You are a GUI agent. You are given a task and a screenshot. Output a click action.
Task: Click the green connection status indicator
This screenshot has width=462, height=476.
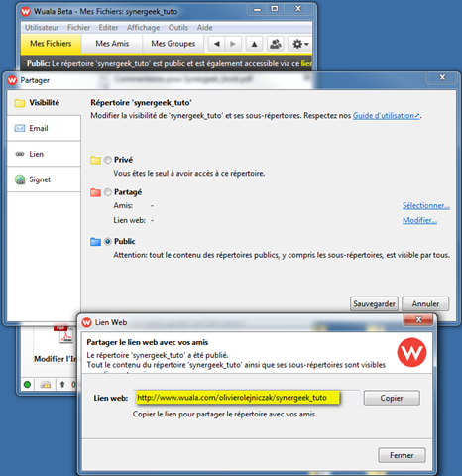click(27, 385)
